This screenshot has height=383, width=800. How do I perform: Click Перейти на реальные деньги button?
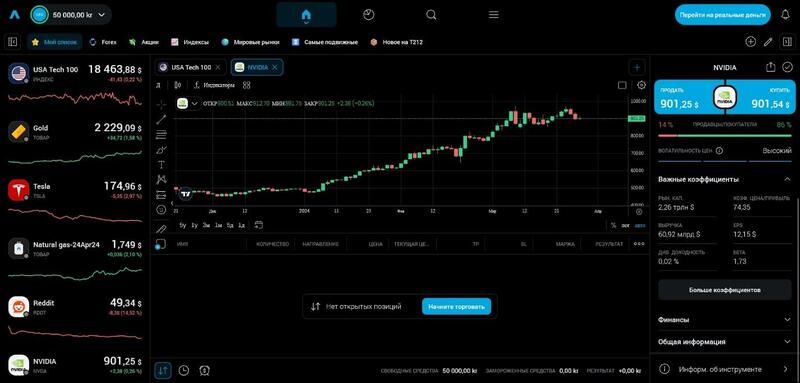coord(722,15)
